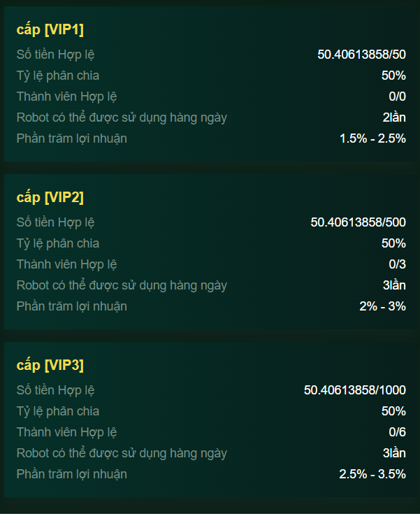Image resolution: width=420 pixels, height=514 pixels.
Task: Click the cấp [VIP1] heading
Action: pos(50,29)
